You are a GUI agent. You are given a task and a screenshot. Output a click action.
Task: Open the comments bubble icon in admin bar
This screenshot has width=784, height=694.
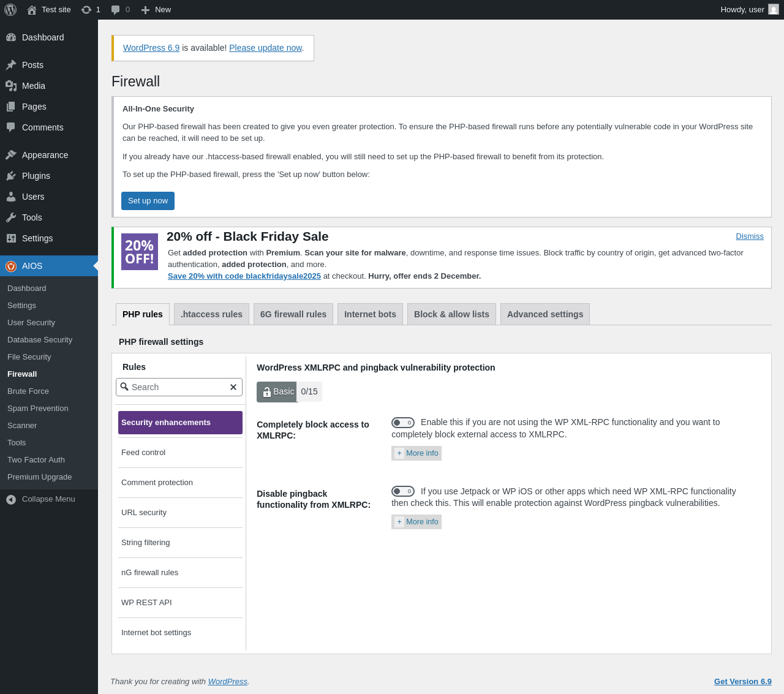pyautogui.click(x=115, y=10)
